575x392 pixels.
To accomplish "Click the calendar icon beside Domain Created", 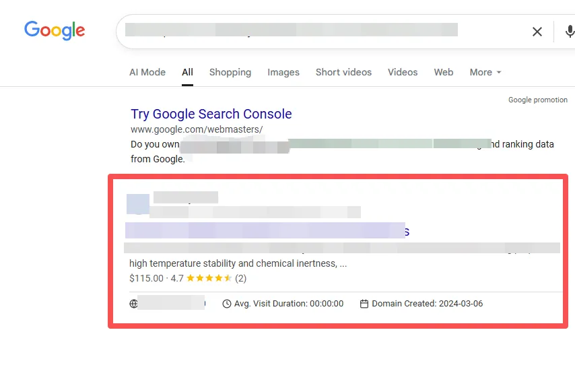I will pyautogui.click(x=364, y=304).
